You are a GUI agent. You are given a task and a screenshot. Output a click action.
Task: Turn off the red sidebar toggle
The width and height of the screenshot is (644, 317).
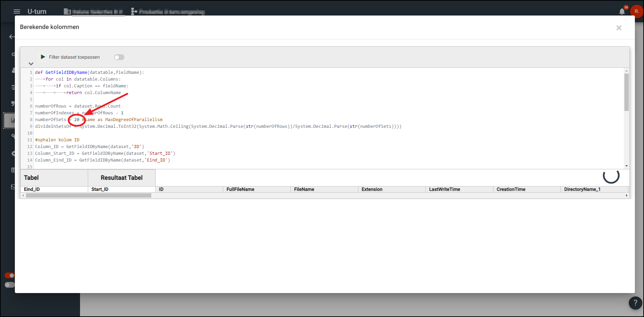coord(10,276)
